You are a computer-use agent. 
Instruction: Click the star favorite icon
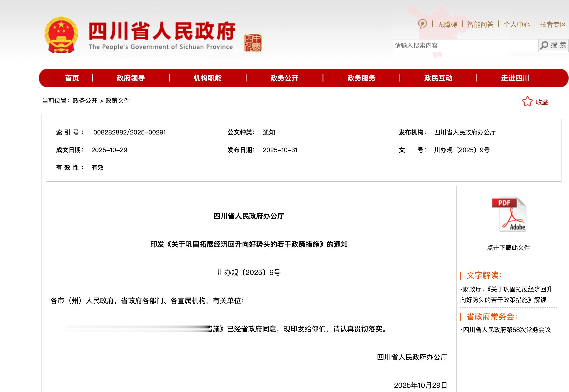point(527,101)
